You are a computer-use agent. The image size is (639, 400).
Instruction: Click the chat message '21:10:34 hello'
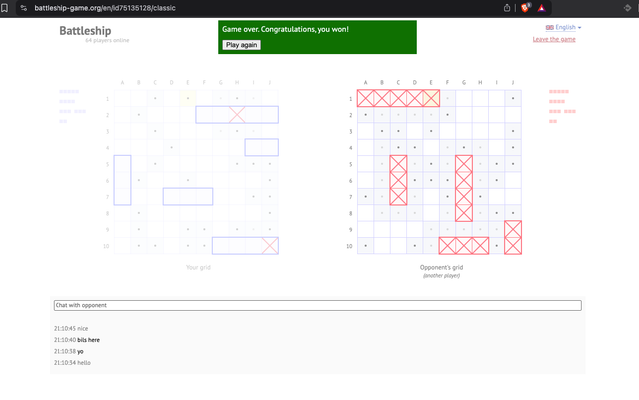click(x=72, y=363)
